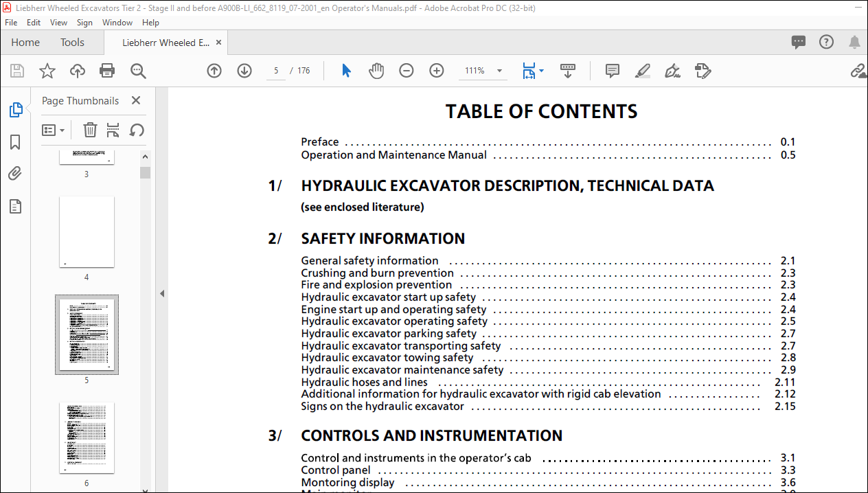
Task: Click the print pages icon in thumbnails panel
Action: (x=113, y=130)
